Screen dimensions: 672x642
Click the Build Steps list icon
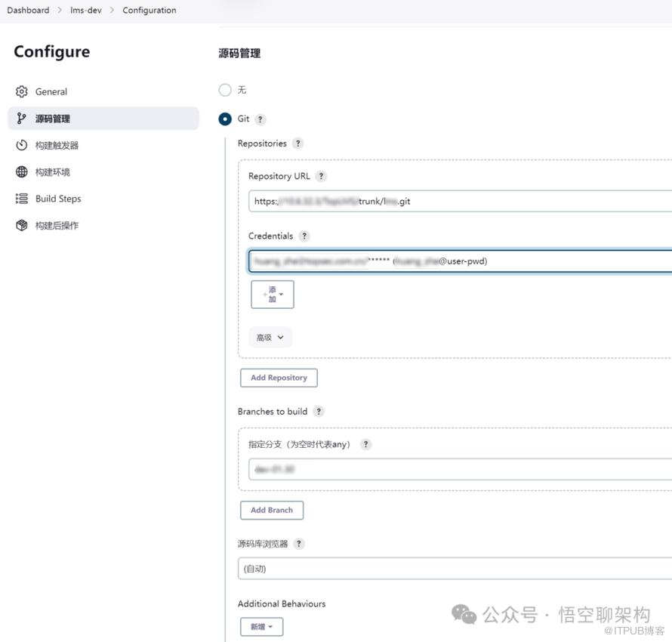tap(21, 199)
